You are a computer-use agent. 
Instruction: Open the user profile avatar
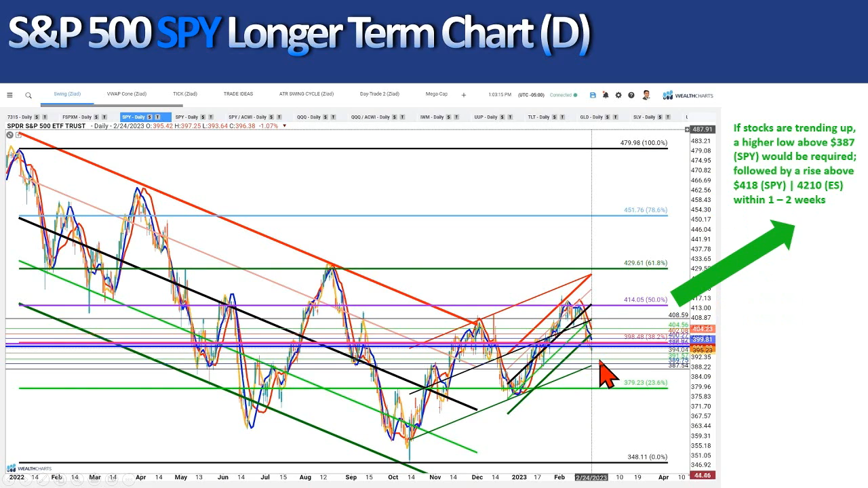point(646,95)
